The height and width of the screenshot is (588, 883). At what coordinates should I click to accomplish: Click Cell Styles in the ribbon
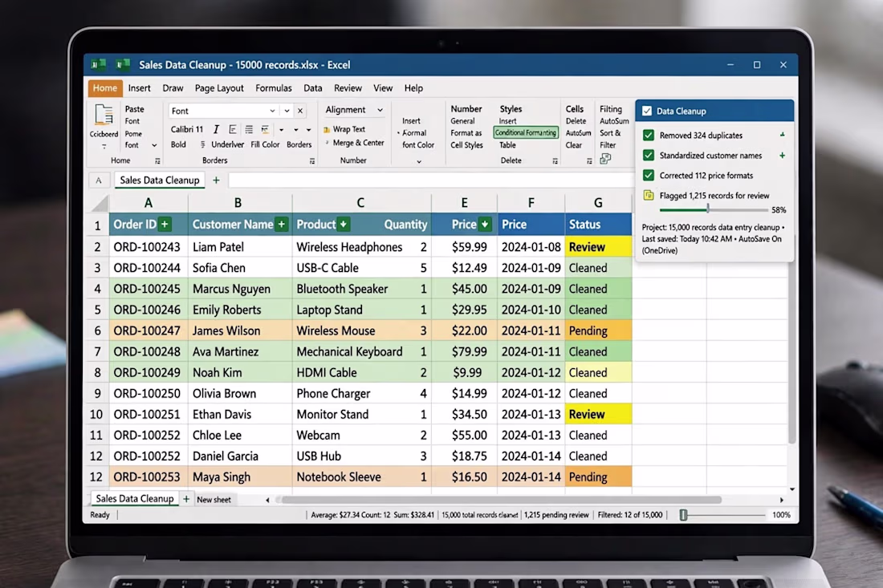coord(466,145)
